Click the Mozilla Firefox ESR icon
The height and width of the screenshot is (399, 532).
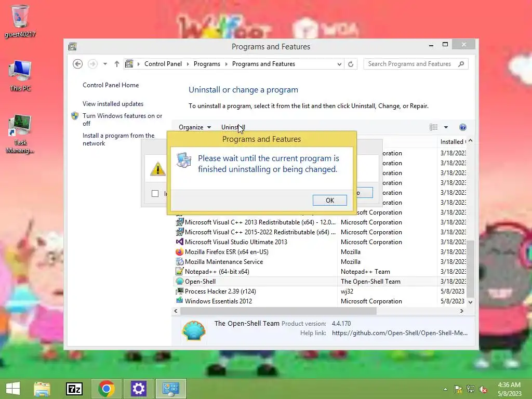(x=179, y=252)
